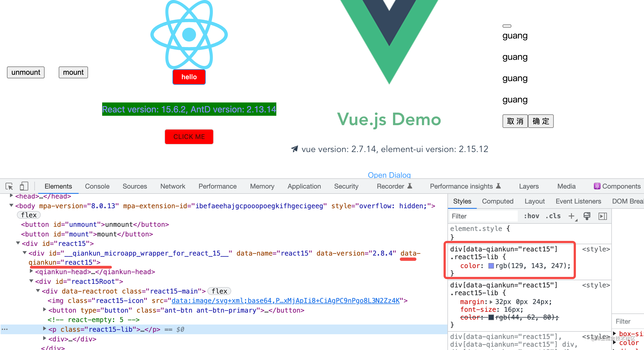Activate the inspect element picker icon
The image size is (644, 350).
[x=9, y=186]
